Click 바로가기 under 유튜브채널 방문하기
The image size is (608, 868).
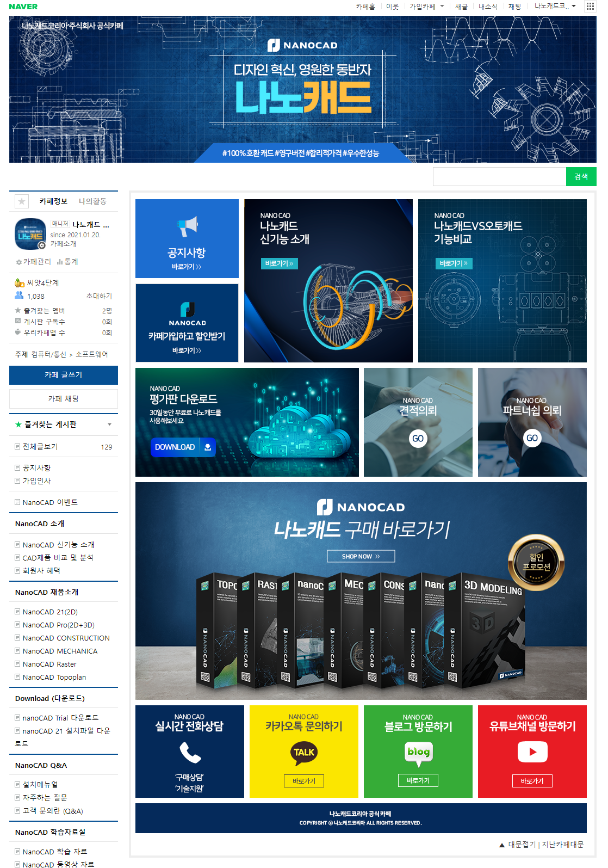click(532, 781)
